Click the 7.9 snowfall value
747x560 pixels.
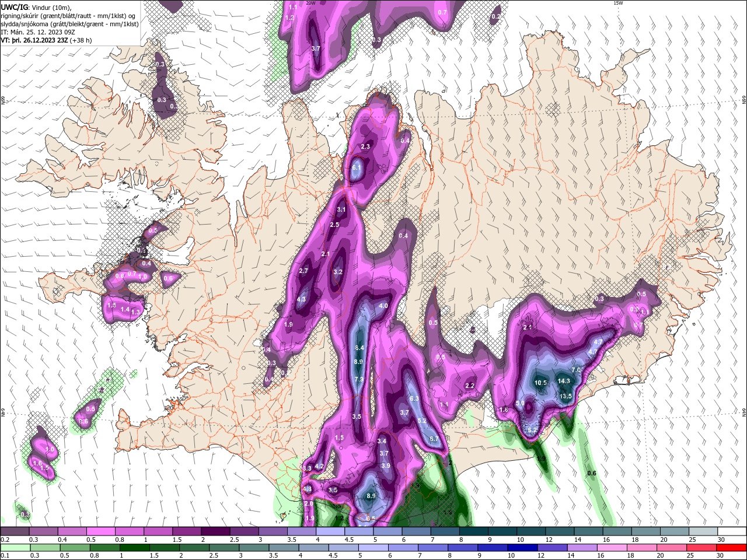[x=359, y=379]
